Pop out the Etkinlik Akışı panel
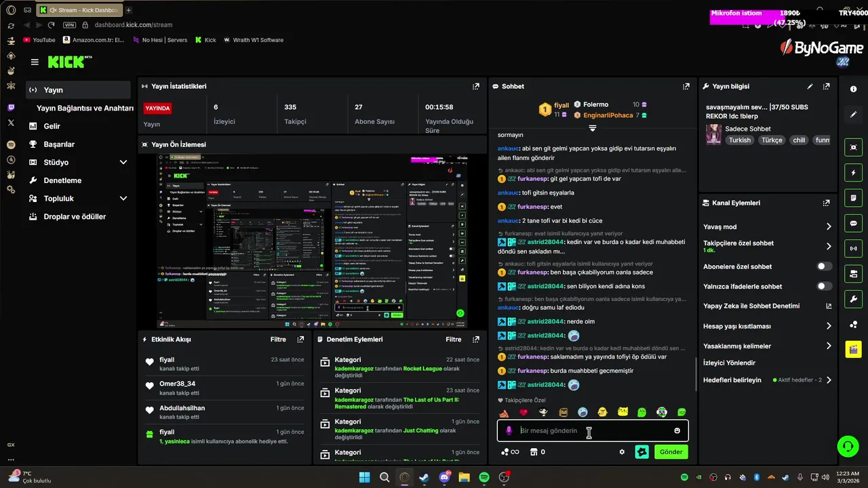Image resolution: width=868 pixels, height=488 pixels. click(x=300, y=340)
